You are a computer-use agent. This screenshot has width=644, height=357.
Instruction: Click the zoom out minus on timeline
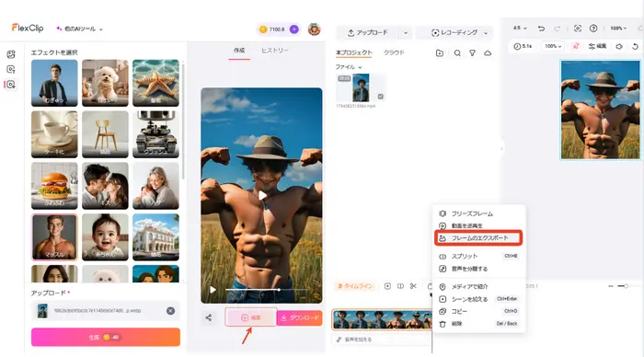pyautogui.click(x=611, y=286)
